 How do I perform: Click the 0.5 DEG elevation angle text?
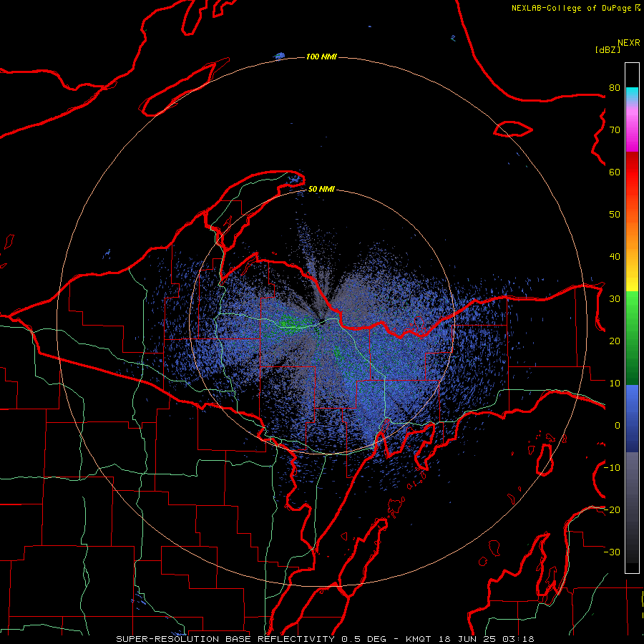(x=364, y=639)
